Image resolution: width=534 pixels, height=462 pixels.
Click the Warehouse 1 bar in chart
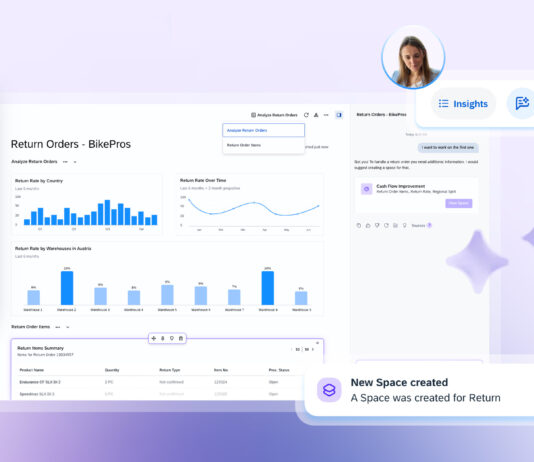click(33, 297)
